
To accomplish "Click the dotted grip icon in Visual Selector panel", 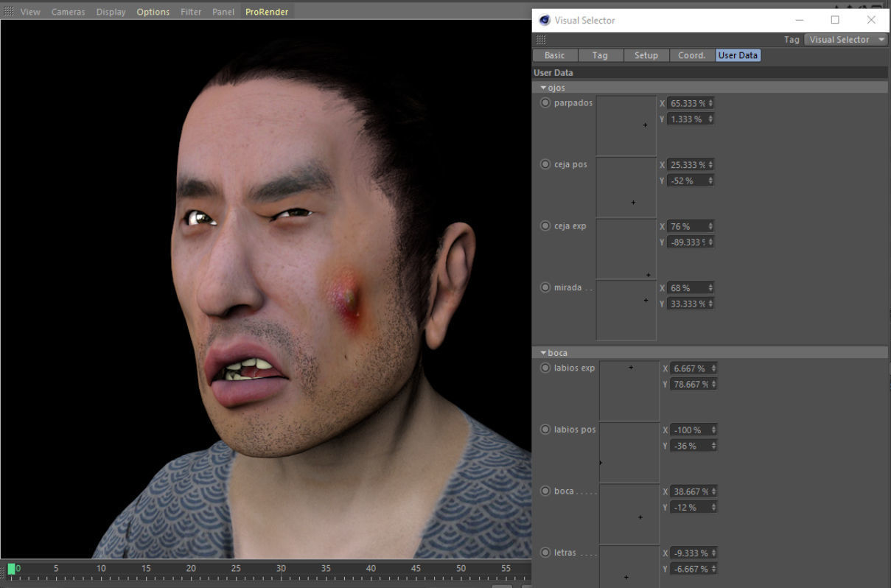I will pos(541,40).
